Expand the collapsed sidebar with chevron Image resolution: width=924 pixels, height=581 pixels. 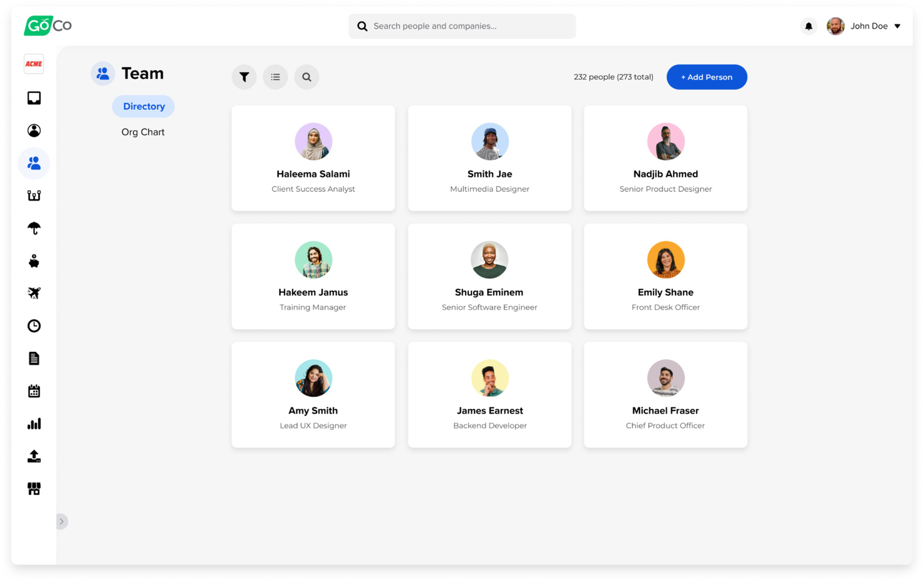point(61,522)
